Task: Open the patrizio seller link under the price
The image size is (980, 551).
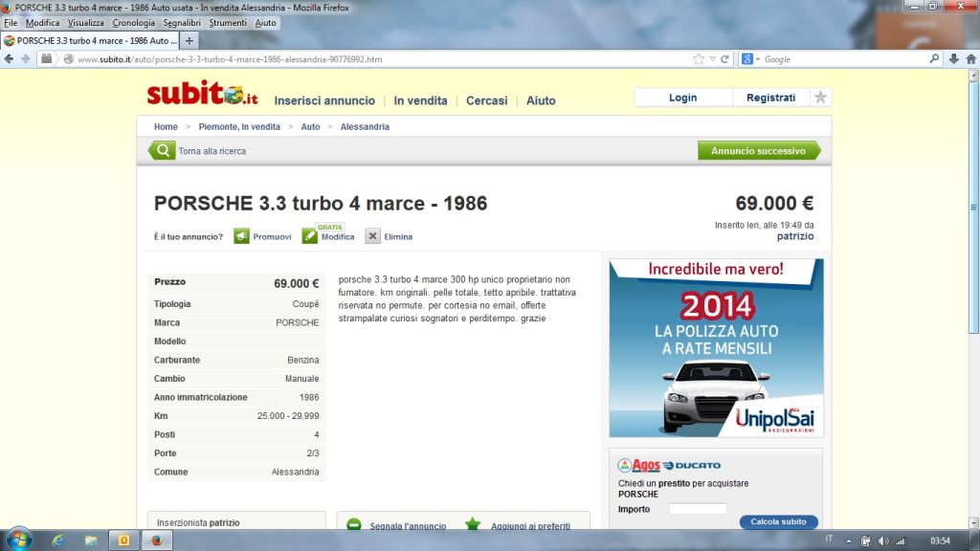Action: coord(795,236)
